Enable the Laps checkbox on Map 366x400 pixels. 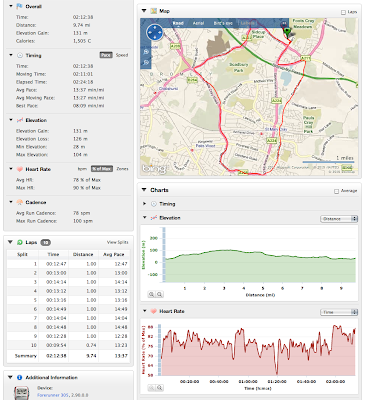343,12
